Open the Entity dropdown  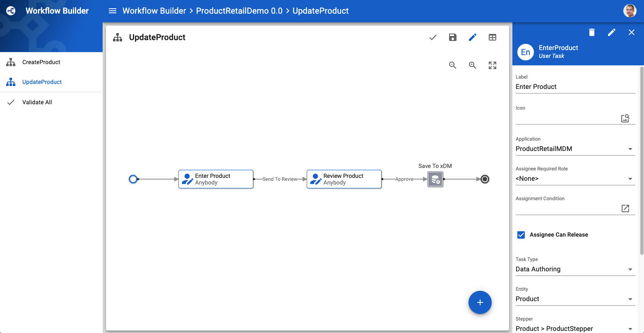(630, 299)
